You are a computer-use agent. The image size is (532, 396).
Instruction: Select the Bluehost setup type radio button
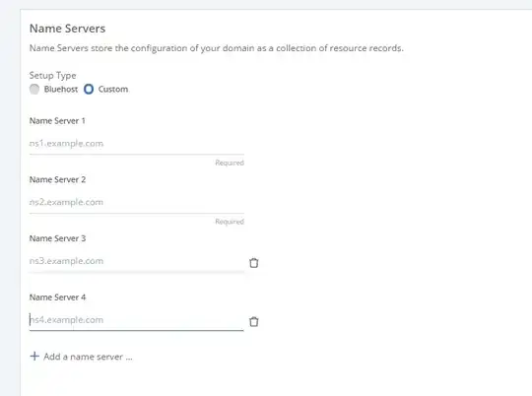pyautogui.click(x=34, y=90)
